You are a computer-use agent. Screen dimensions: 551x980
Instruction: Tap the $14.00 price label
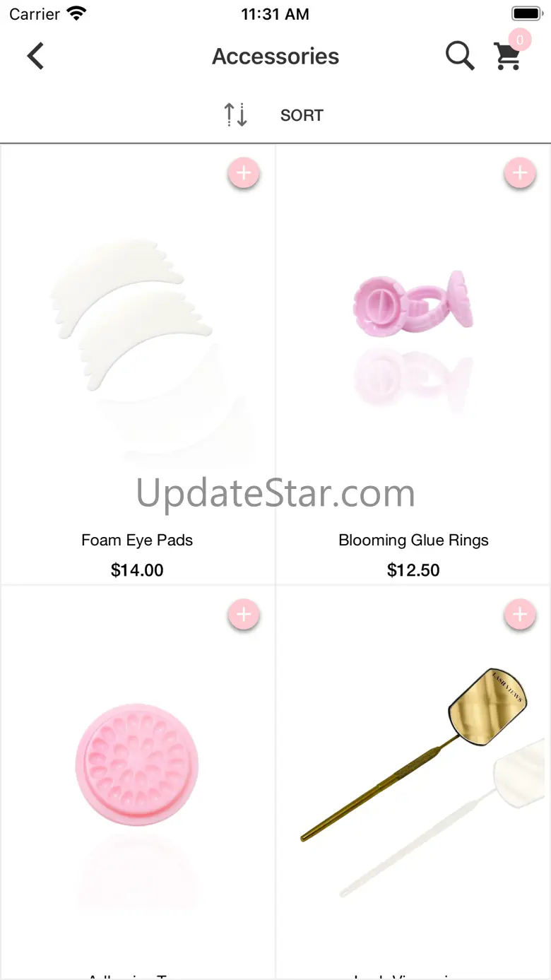[x=137, y=570]
